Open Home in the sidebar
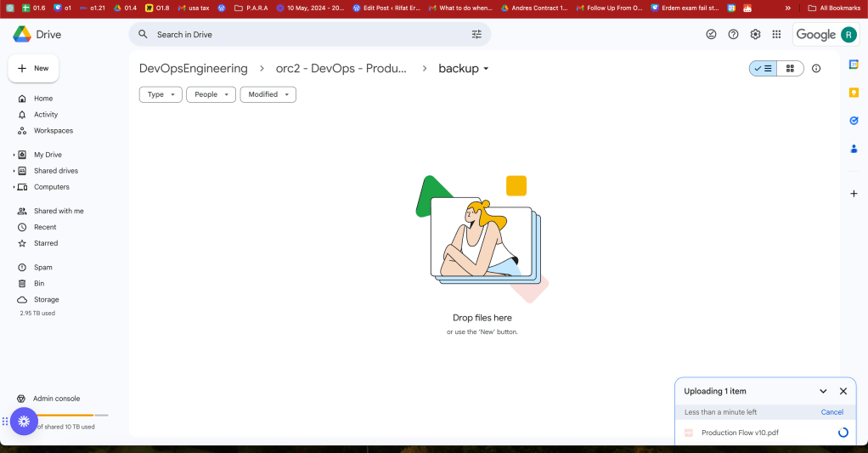868x453 pixels. click(x=43, y=99)
